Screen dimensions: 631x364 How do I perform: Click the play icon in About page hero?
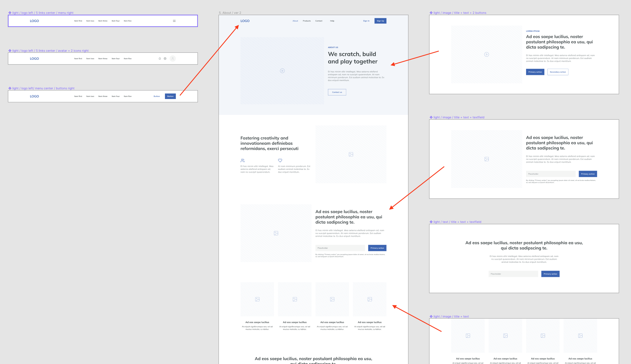coord(282,71)
